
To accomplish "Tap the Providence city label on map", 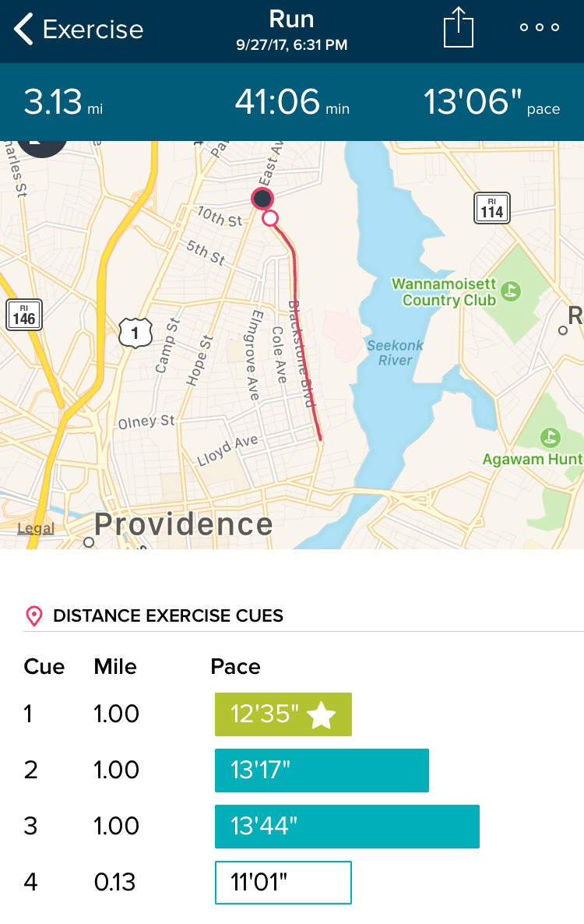I will click(184, 524).
